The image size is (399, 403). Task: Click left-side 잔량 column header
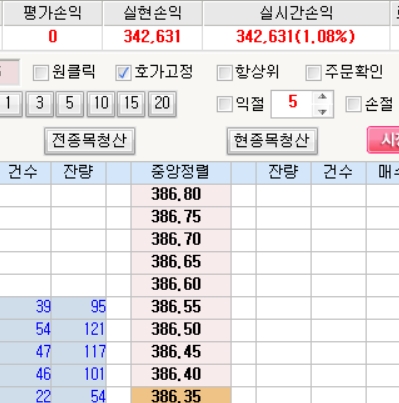(78, 173)
